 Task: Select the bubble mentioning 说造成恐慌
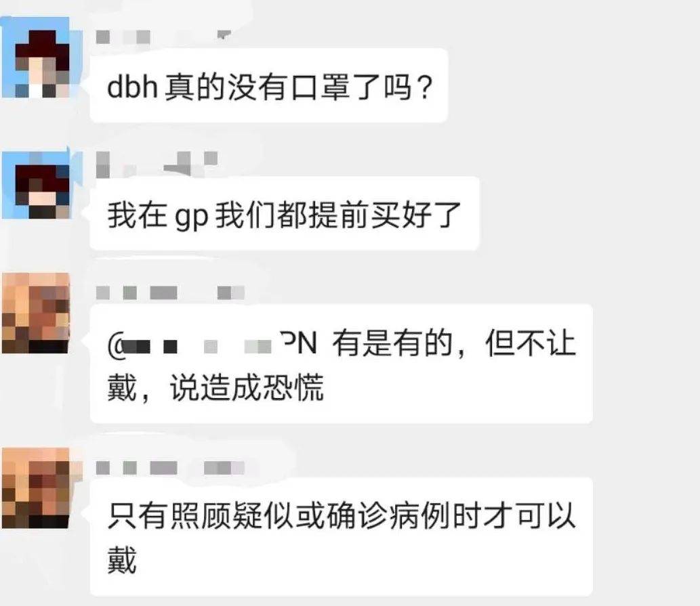[x=341, y=364]
